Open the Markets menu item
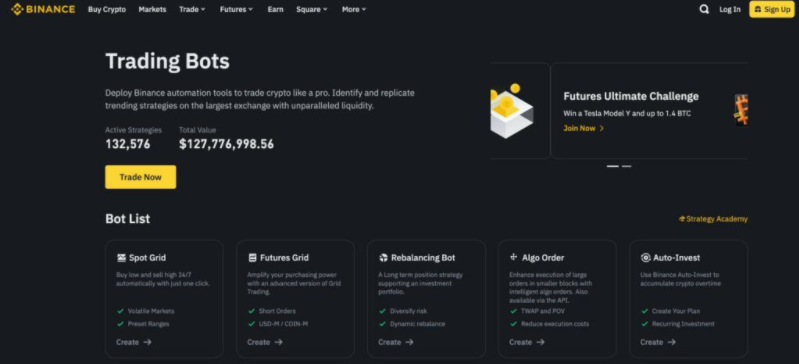This screenshot has height=364, width=799. [x=152, y=9]
